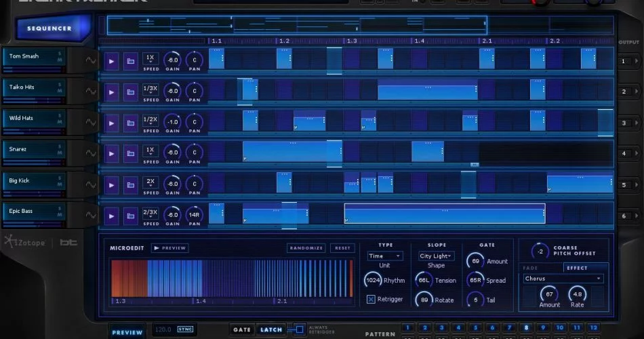The height and width of the screenshot is (339, 644).
Task: Open the Big Kick generator waveform icon
Action: [91, 184]
